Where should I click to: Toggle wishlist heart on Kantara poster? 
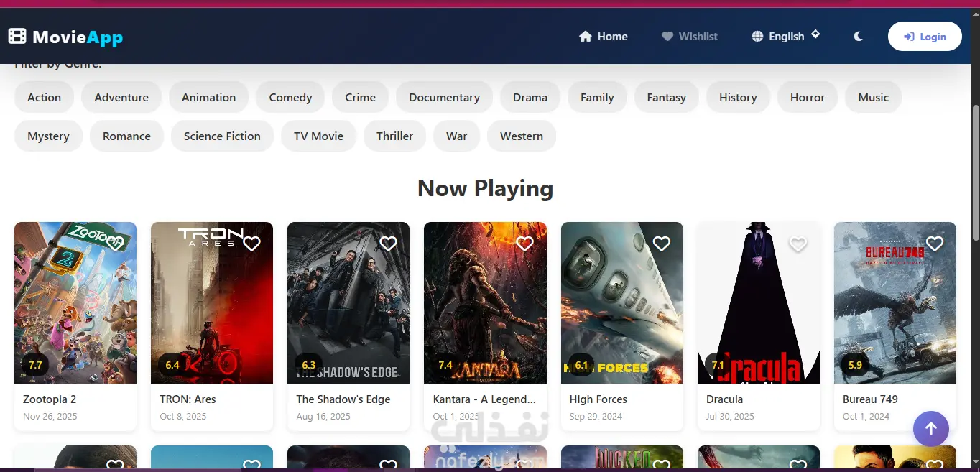(524, 244)
